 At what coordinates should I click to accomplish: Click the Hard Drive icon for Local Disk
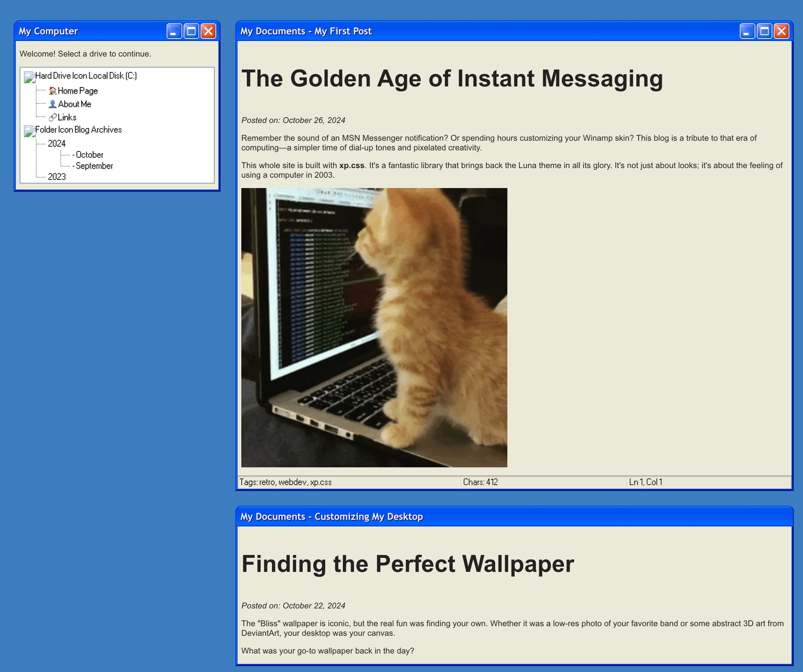pos(29,77)
